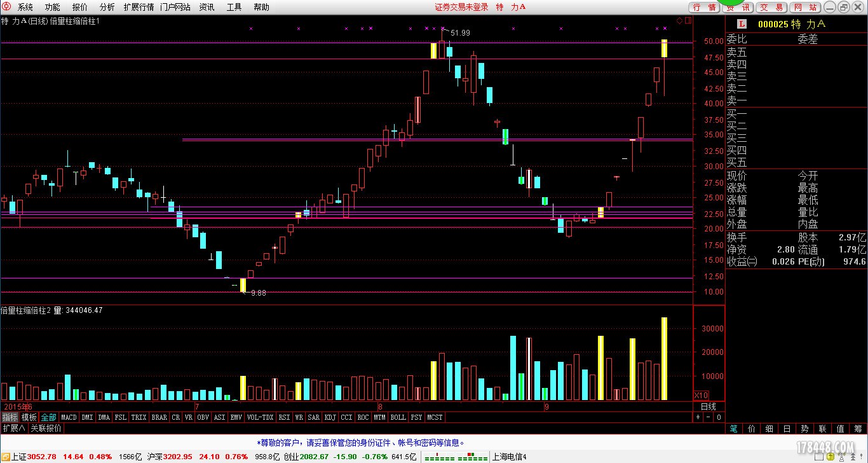Select the FSL indicator tab
The height and width of the screenshot is (463, 868).
click(121, 417)
